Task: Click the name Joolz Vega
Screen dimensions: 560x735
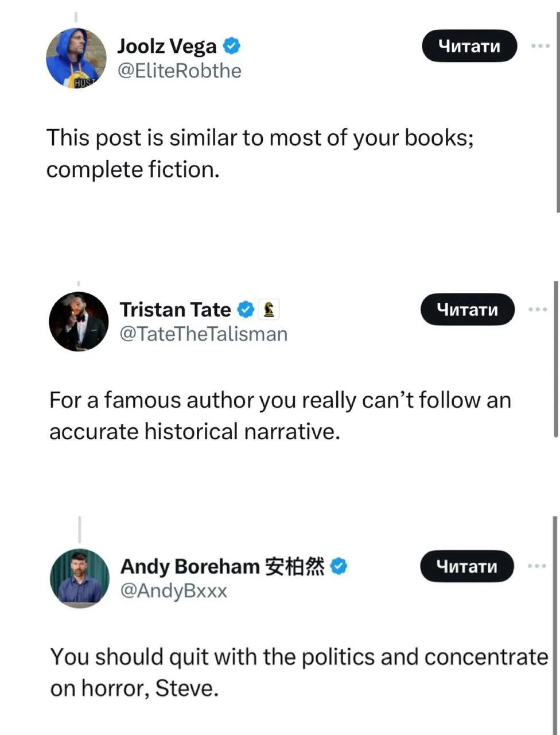Action: pyautogui.click(x=166, y=45)
